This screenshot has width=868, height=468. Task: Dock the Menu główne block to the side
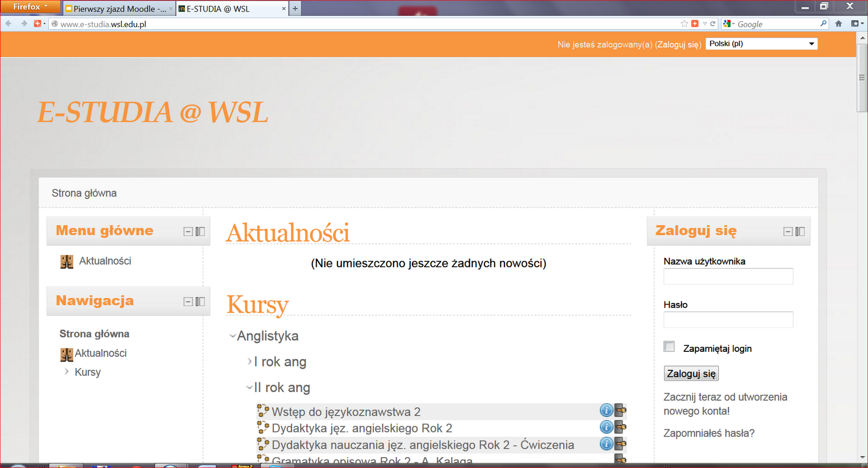coord(200,231)
